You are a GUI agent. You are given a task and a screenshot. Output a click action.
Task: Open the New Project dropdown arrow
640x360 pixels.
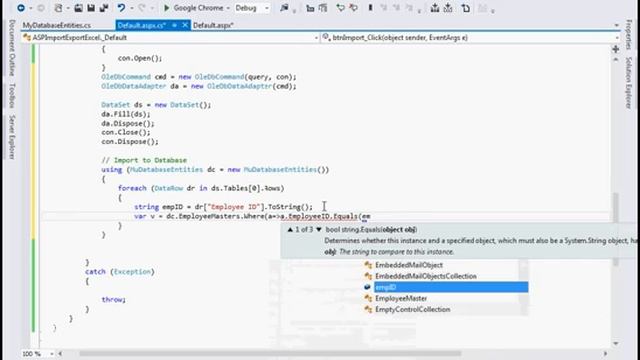[68, 8]
